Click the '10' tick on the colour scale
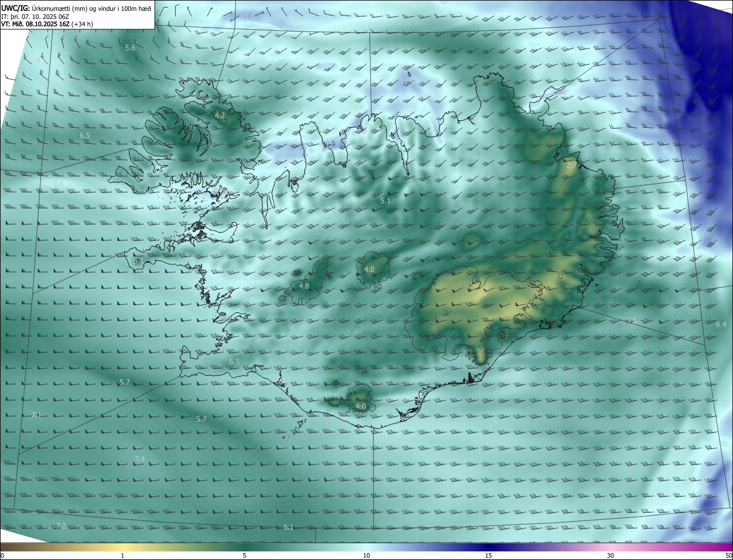The width and height of the screenshot is (733, 560). [366, 556]
